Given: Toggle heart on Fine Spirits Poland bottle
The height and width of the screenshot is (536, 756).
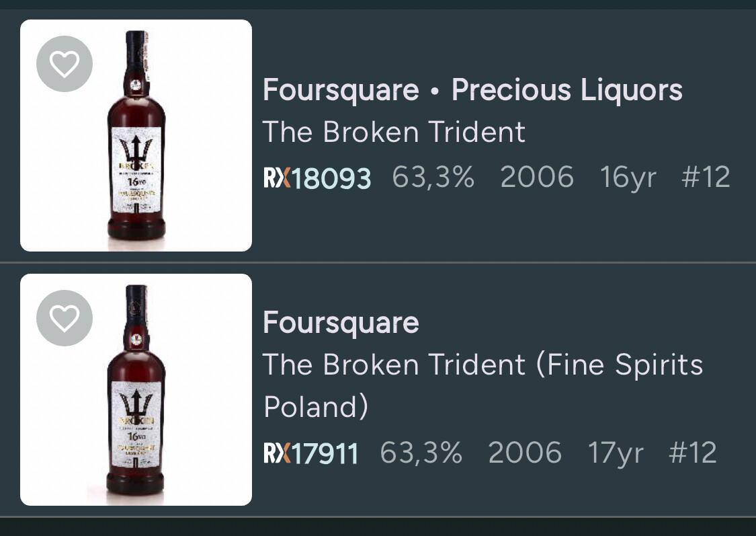Looking at the screenshot, I should [x=65, y=317].
